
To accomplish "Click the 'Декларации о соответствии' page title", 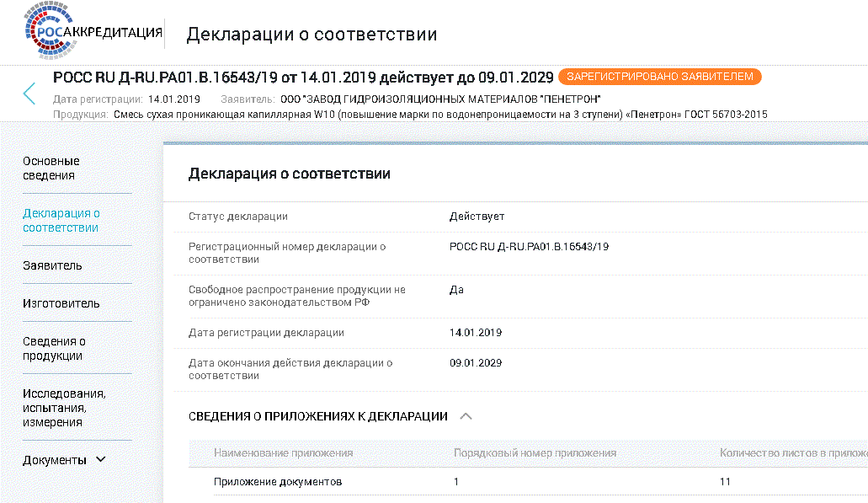I will [312, 35].
